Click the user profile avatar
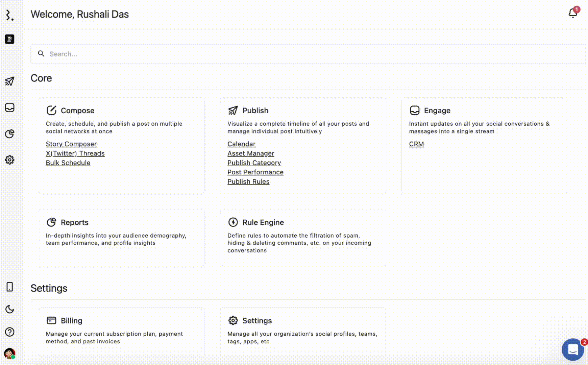The image size is (588, 365). (9, 354)
